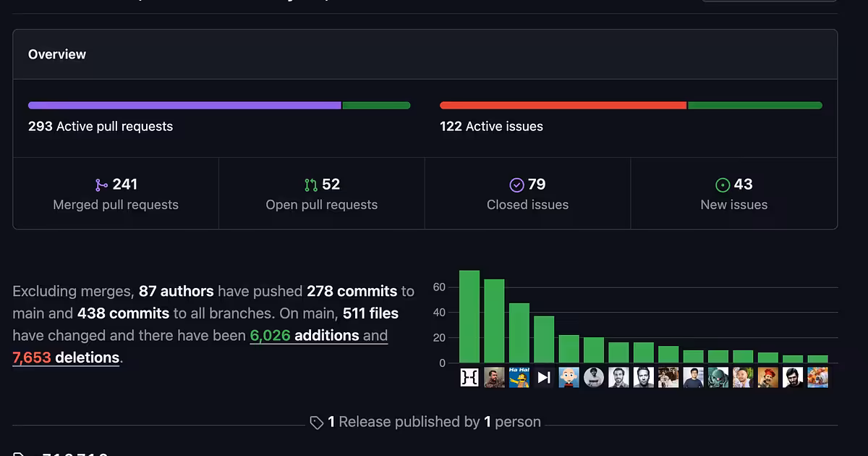Click commit bar above green robot avatar
This screenshot has width=868, height=456.
click(x=718, y=356)
